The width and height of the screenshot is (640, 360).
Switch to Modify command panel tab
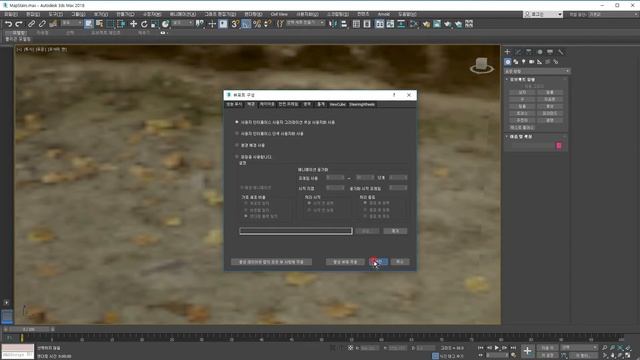518,52
